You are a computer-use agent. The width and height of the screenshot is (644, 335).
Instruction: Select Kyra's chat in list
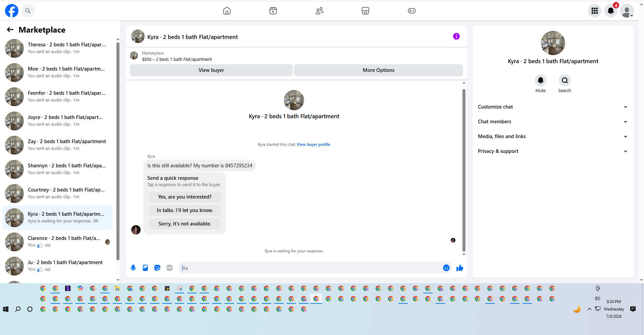58,218
